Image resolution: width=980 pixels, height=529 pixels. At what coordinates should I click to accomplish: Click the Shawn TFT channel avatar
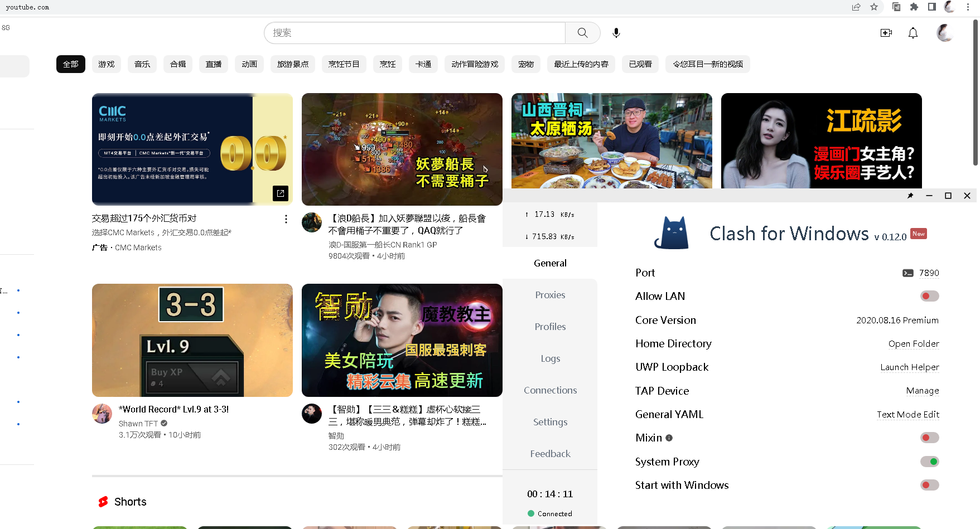coord(102,414)
